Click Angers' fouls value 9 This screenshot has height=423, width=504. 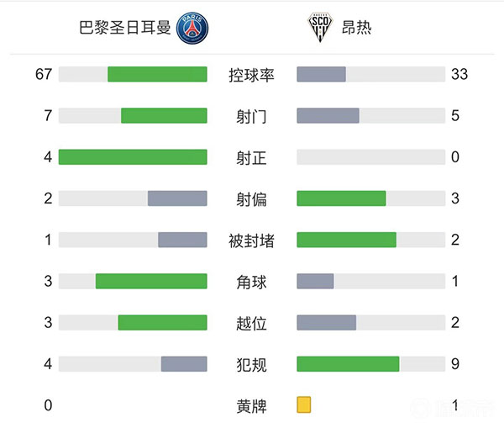[455, 364]
